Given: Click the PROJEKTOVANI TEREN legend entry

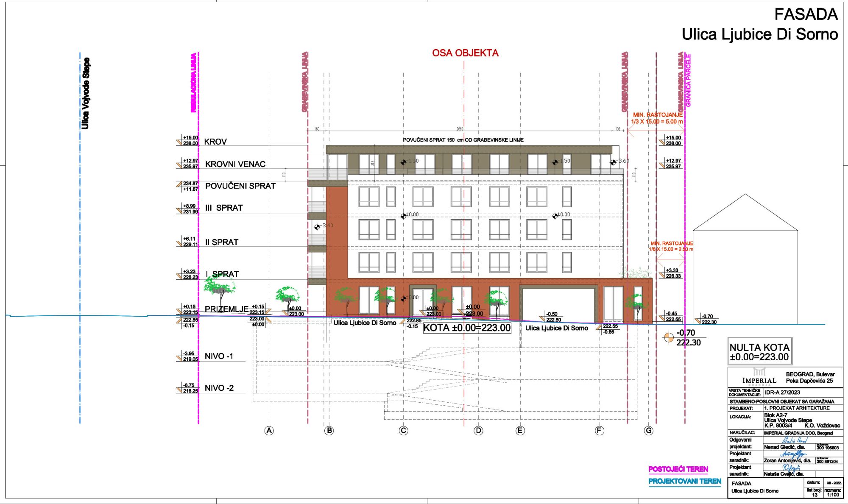Looking at the screenshot, I should click(x=684, y=481).
